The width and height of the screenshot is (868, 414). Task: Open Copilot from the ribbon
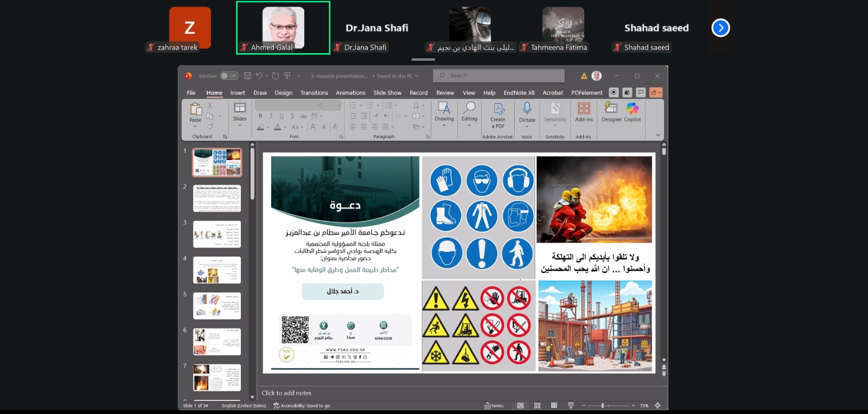point(632,109)
